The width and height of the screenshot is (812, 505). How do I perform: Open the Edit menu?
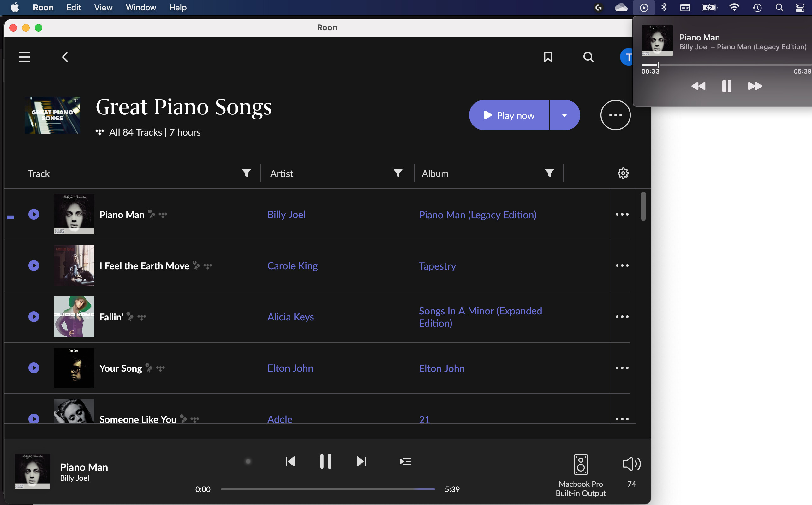73,7
